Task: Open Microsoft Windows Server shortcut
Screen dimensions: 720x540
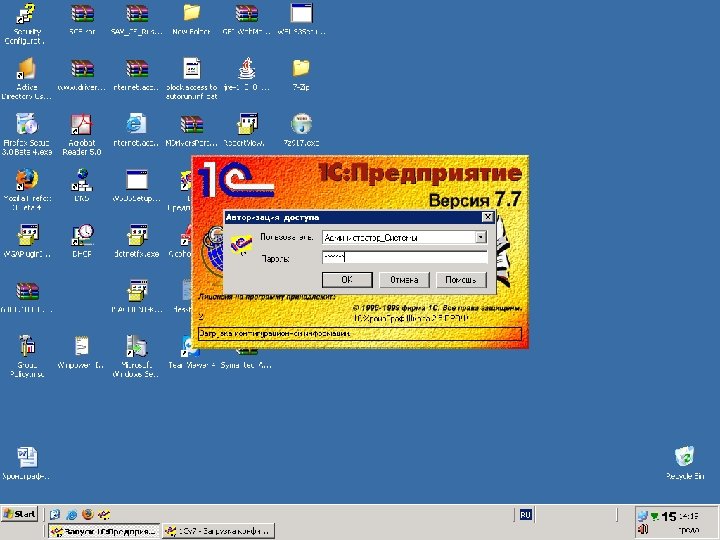Action: (x=136, y=356)
